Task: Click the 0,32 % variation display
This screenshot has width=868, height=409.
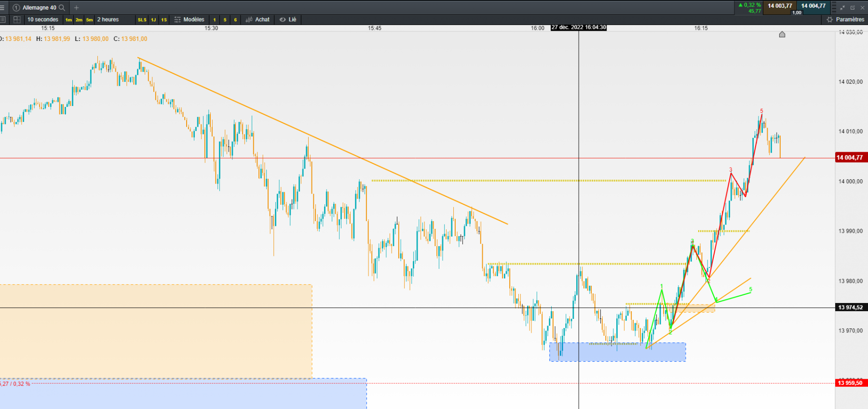Action: tap(750, 5)
